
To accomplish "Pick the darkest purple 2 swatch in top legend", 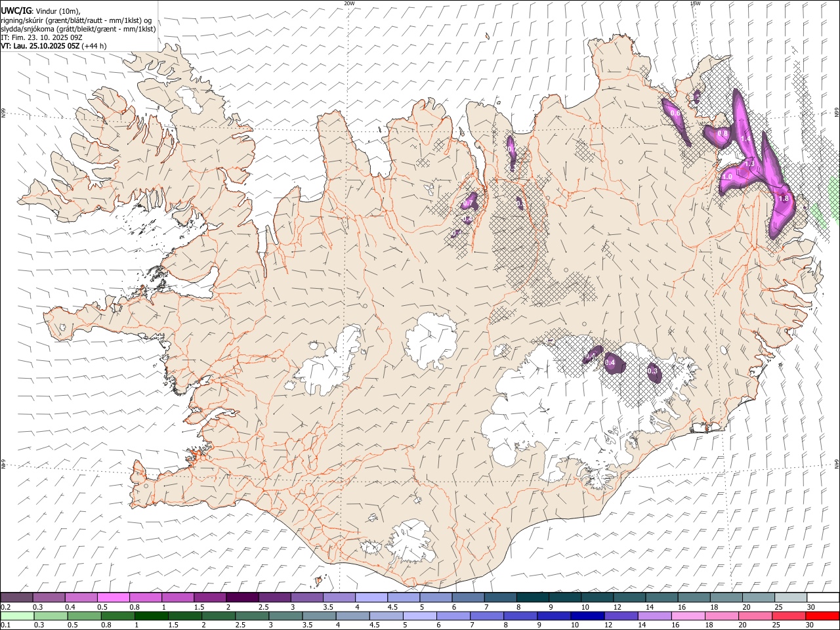I will [x=242, y=598].
